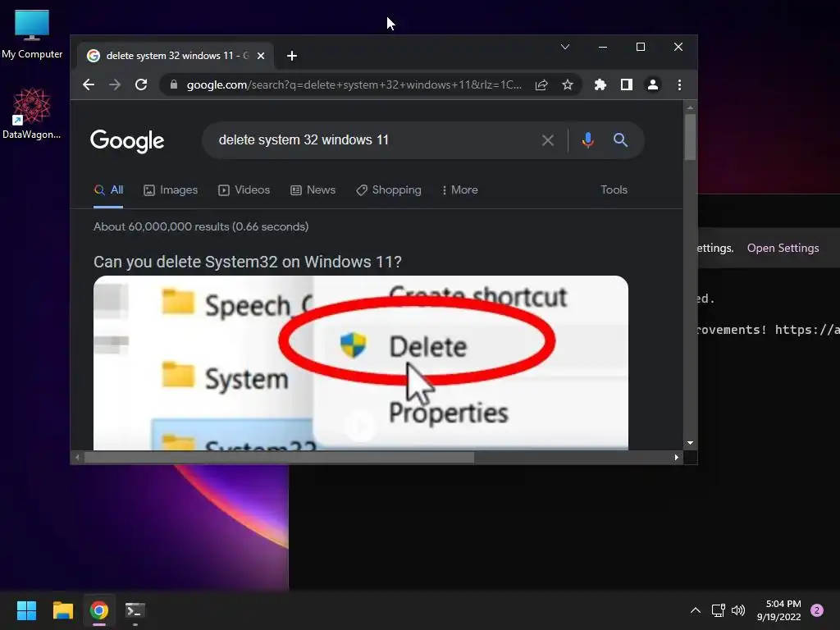The image size is (840, 630).
Task: Open volume tray icon
Action: click(x=738, y=610)
